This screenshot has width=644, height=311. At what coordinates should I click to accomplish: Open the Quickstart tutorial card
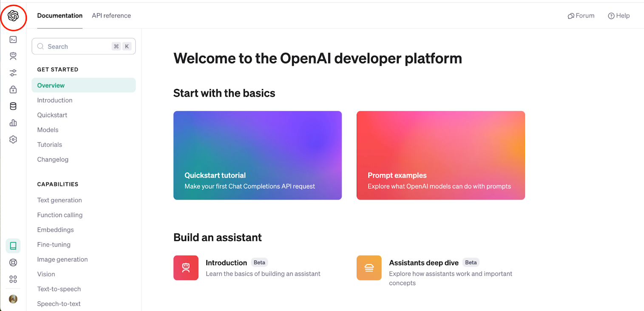coord(257,155)
